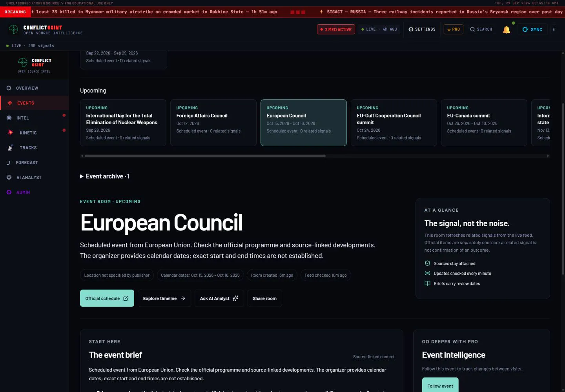Screen dimensions: 565x392
Task: Click the Follow event button
Action: [x=440, y=386]
